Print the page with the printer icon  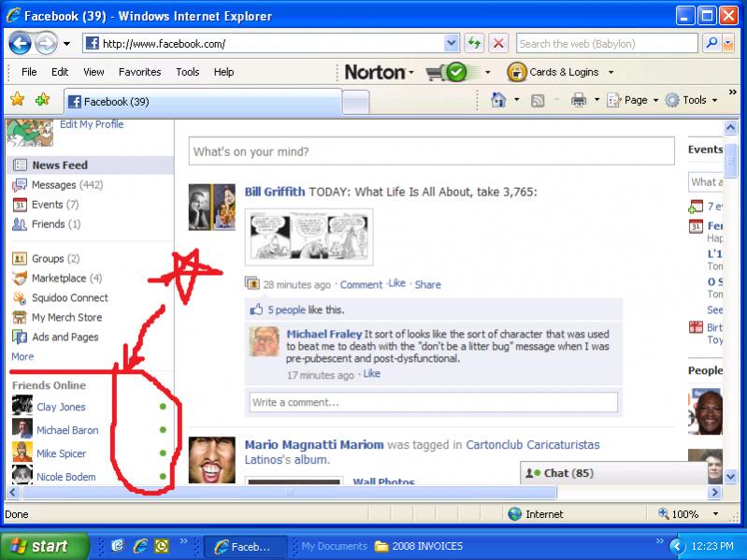(579, 100)
